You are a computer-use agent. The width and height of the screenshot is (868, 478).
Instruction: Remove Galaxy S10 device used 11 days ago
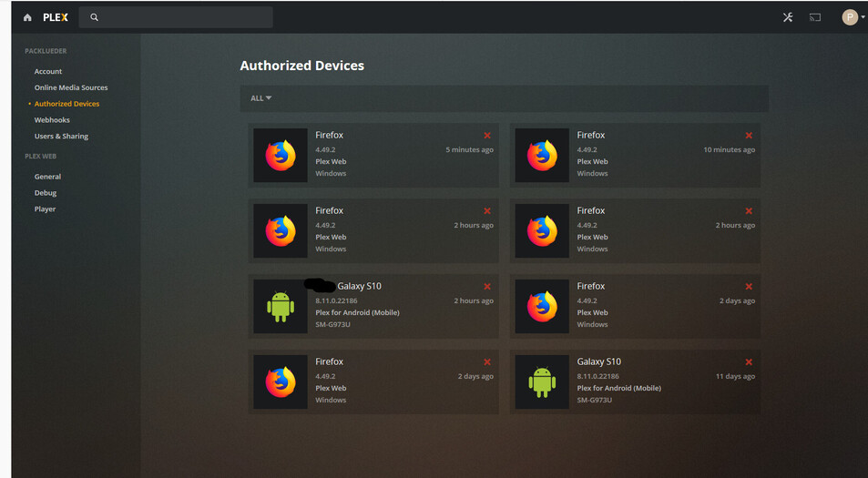coord(749,361)
